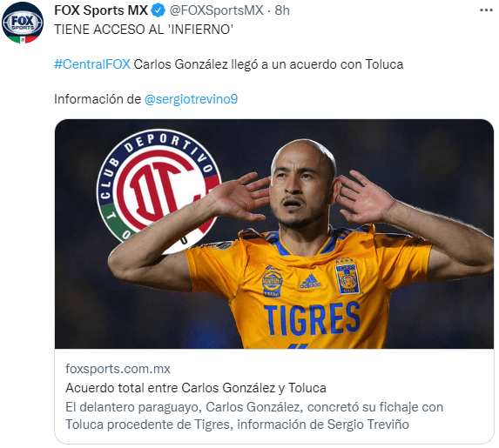
Task: Click the card description about delantero paraguayo
Action: point(254,416)
